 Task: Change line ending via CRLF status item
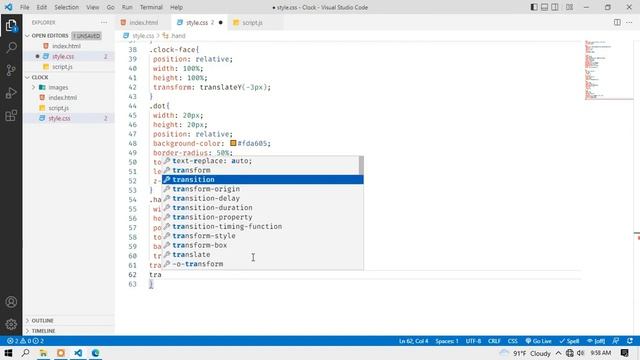coord(494,341)
